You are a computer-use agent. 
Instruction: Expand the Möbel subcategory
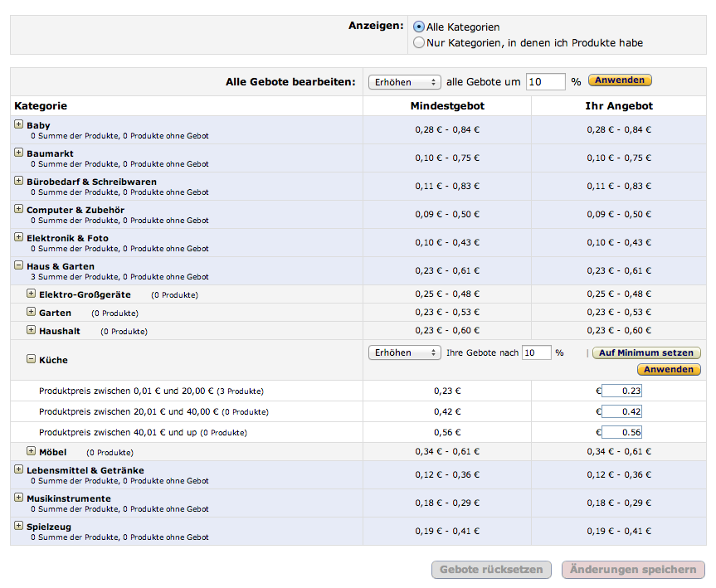[31, 451]
